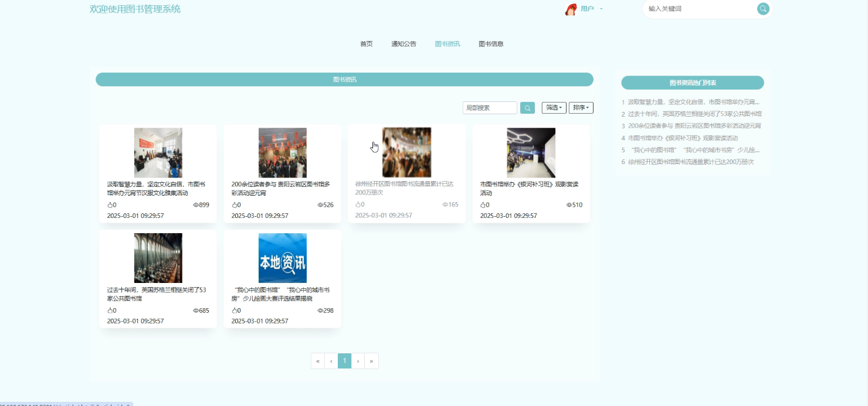Click the 欢迎使用图书管理系统 site title
Image resolution: width=868 pixels, height=406 pixels.
click(x=135, y=9)
